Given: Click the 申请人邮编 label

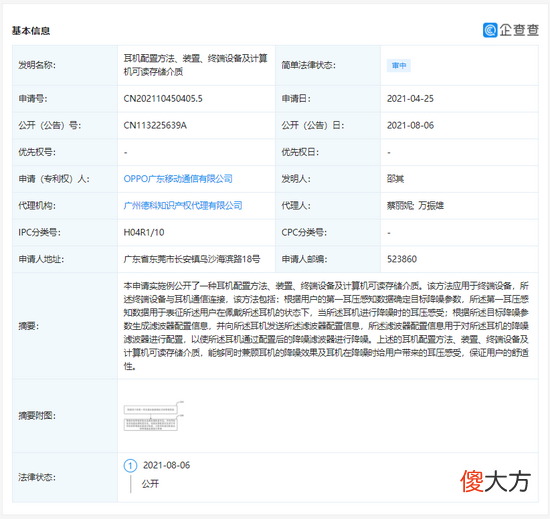Looking at the screenshot, I should (304, 259).
